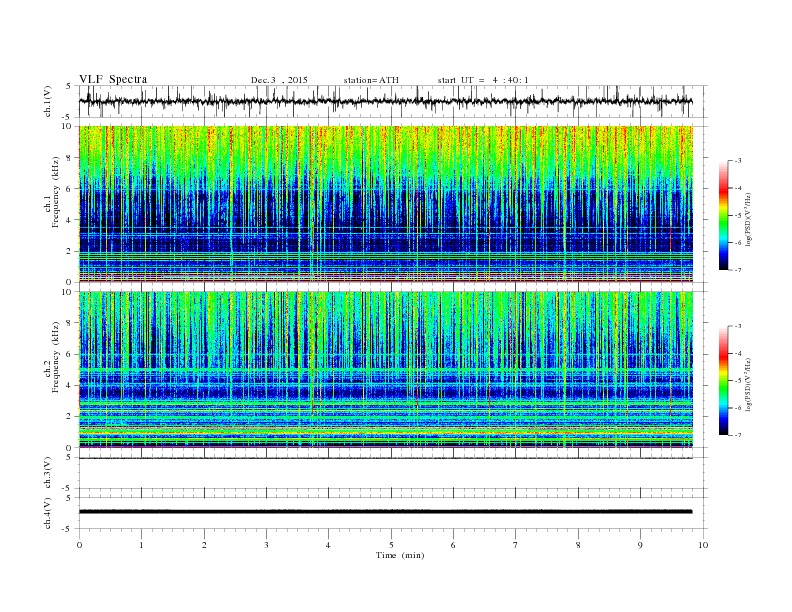
Task: Click the ch.2 "Frequency (kHz)" axis label
Action: (56, 358)
